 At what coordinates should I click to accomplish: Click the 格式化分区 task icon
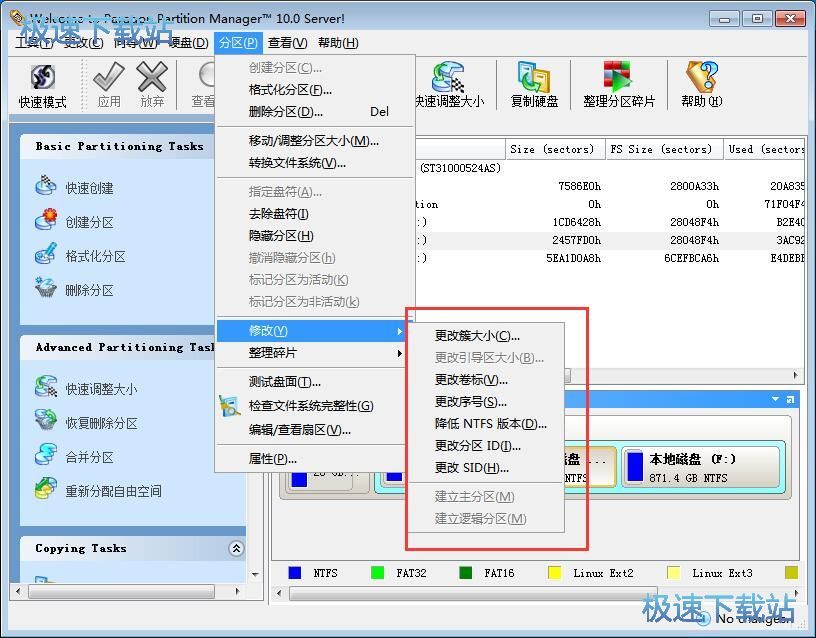[46, 254]
